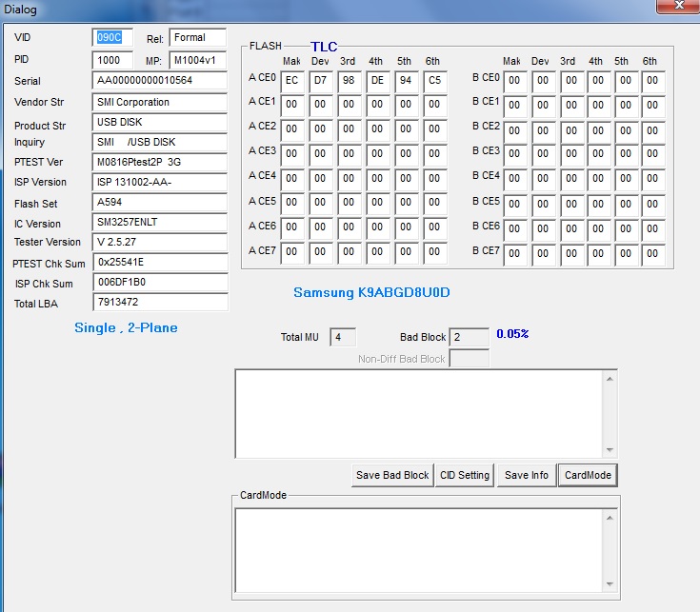Click the Total MU field

[343, 337]
